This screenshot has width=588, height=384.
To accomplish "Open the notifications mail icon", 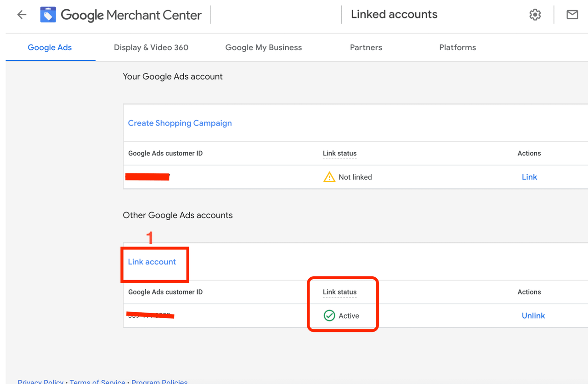I will 572,14.
